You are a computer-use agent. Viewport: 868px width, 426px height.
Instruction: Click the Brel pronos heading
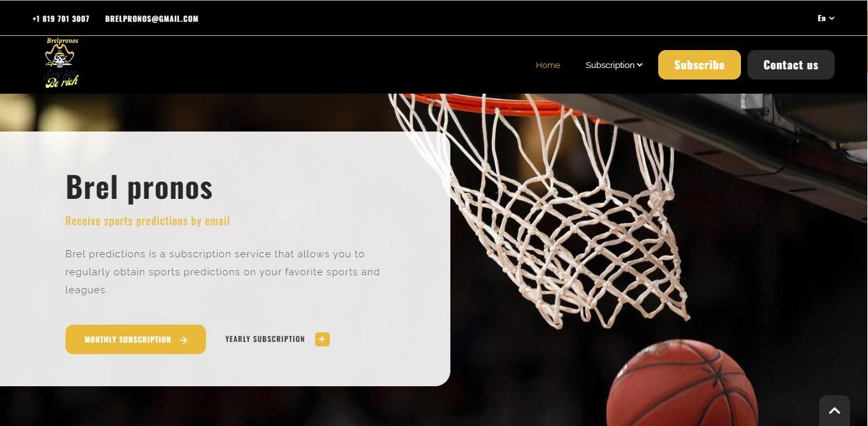(139, 187)
